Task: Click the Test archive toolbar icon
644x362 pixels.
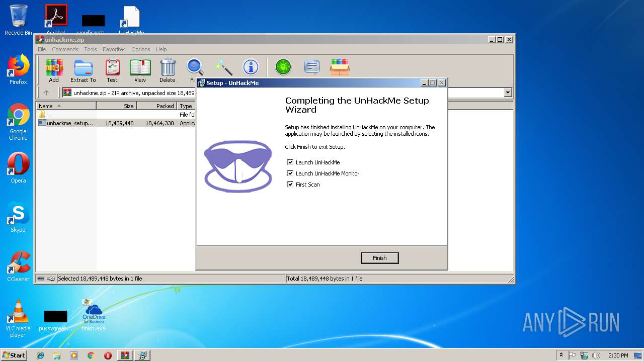Action: point(112,70)
